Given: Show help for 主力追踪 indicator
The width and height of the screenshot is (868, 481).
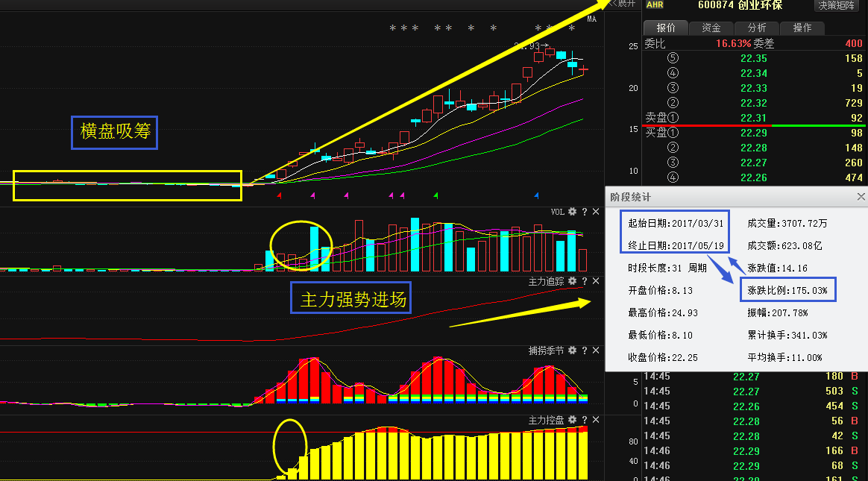Looking at the screenshot, I should (x=584, y=281).
